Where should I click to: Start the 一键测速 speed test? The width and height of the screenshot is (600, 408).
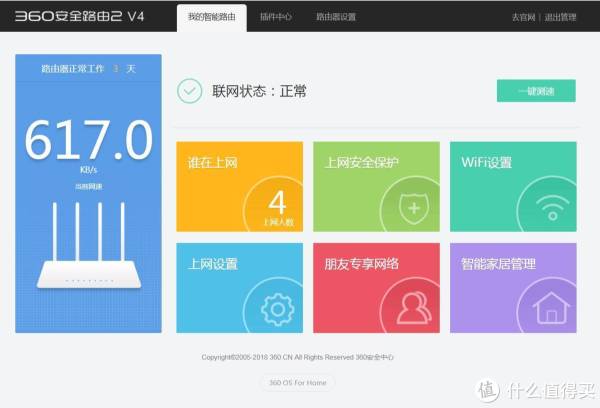536,91
